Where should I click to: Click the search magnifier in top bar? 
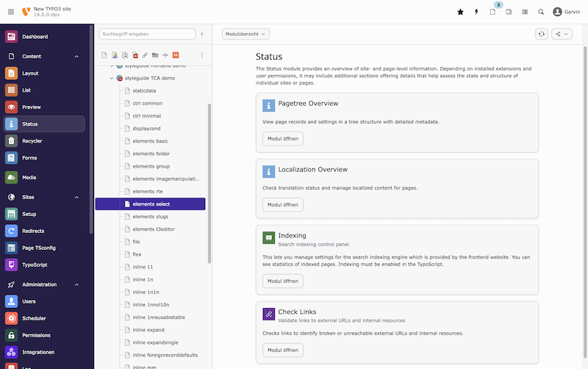coord(541,12)
